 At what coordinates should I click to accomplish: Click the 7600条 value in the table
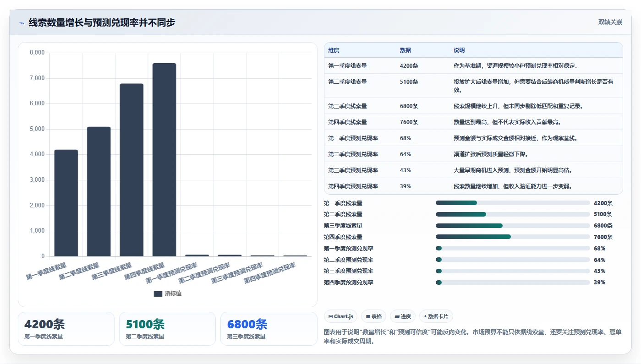tap(409, 122)
